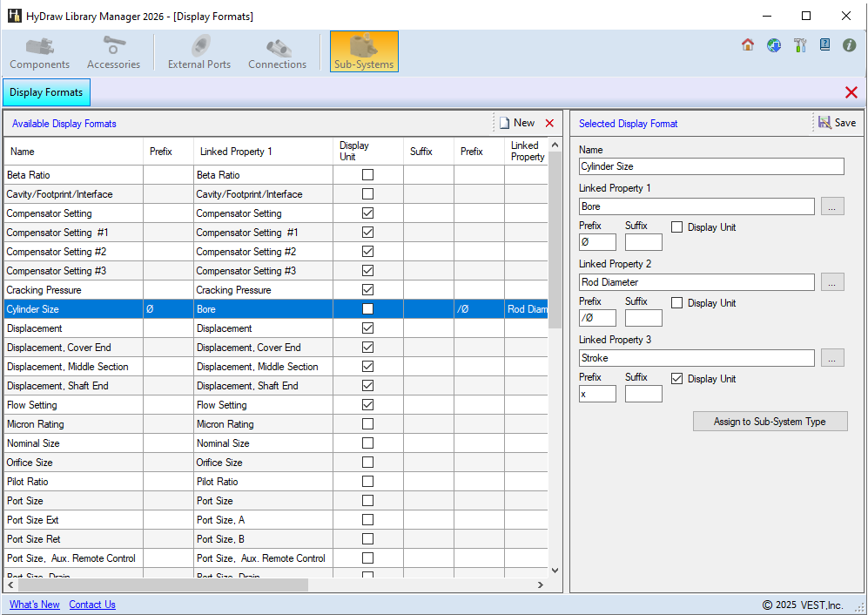Switch to the Sub-Systems ribbon tab

364,51
